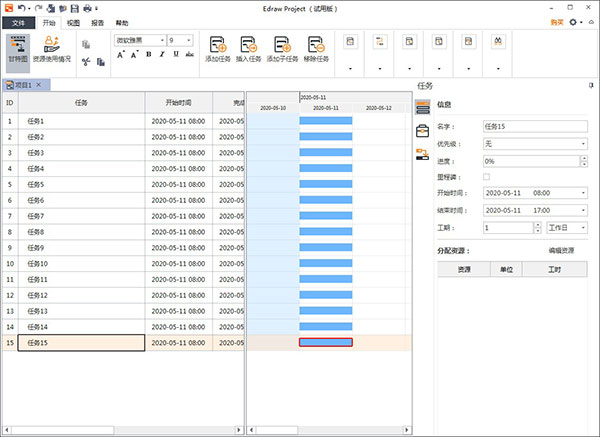Click the 名字 (name) input field
600x437 pixels.
click(x=534, y=127)
